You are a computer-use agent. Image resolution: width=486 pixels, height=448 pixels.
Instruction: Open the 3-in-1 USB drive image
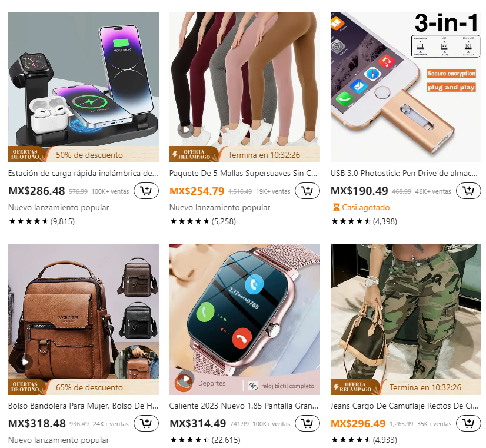(x=406, y=87)
